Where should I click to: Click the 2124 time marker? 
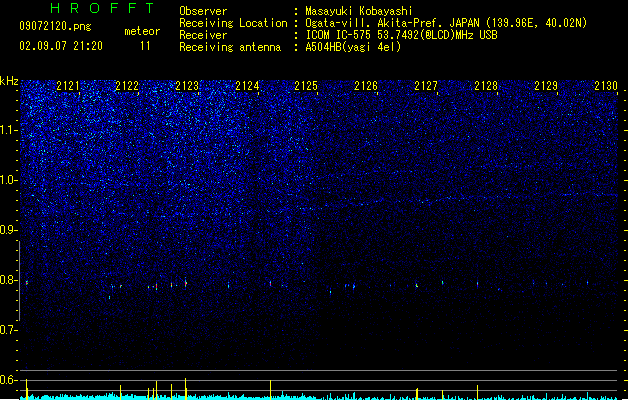(x=247, y=86)
